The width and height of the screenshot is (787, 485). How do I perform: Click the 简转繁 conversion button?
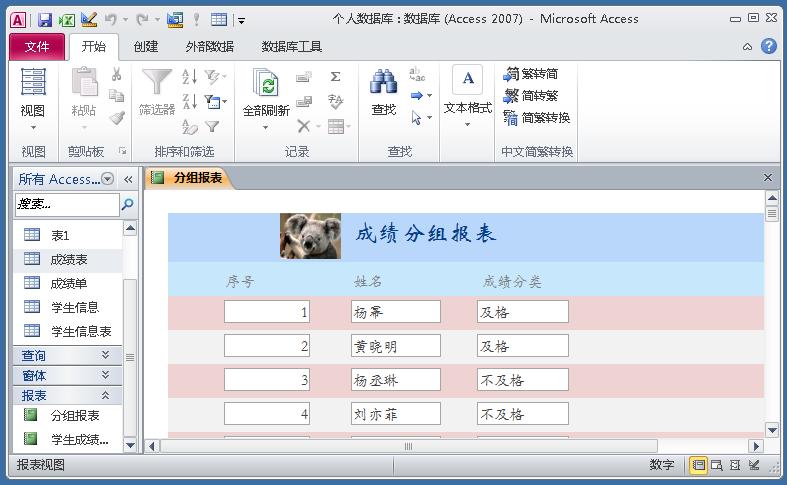531,95
